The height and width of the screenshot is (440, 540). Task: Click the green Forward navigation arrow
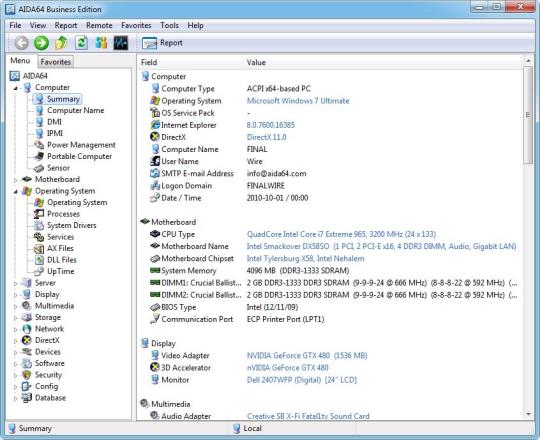41,43
